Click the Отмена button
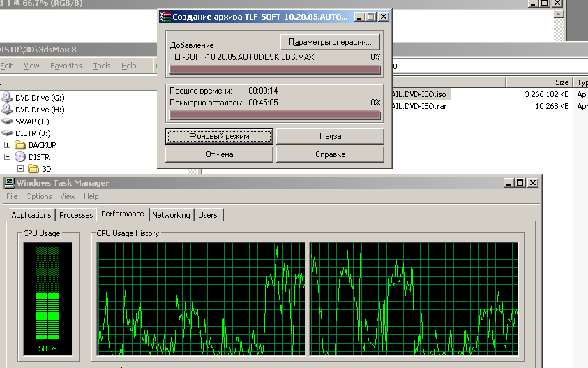Viewport: 588px width, 368px height. [x=220, y=154]
